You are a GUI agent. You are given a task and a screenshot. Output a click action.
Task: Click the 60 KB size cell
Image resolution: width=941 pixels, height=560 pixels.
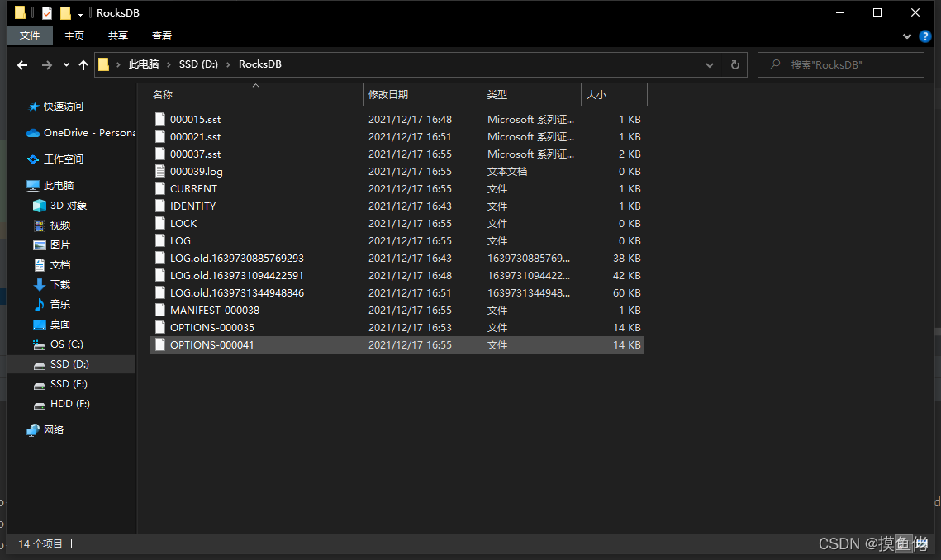[626, 293]
